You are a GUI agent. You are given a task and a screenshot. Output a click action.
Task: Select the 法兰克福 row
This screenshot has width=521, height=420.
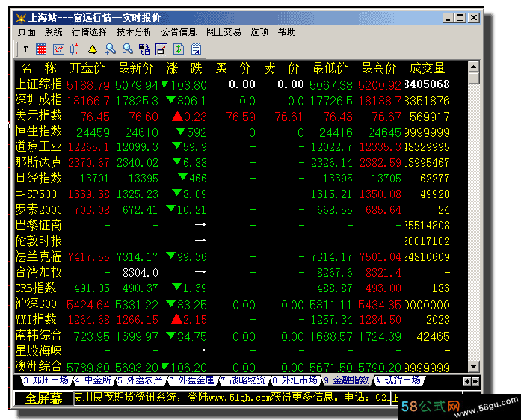click(233, 256)
